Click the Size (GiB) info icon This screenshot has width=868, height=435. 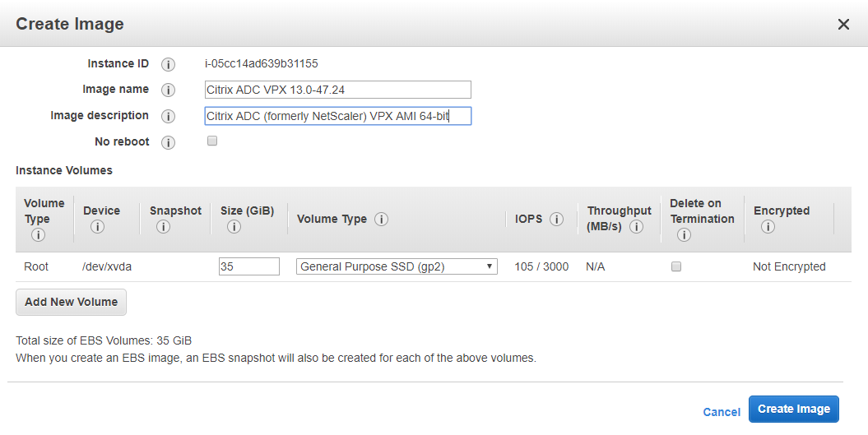pos(234,227)
